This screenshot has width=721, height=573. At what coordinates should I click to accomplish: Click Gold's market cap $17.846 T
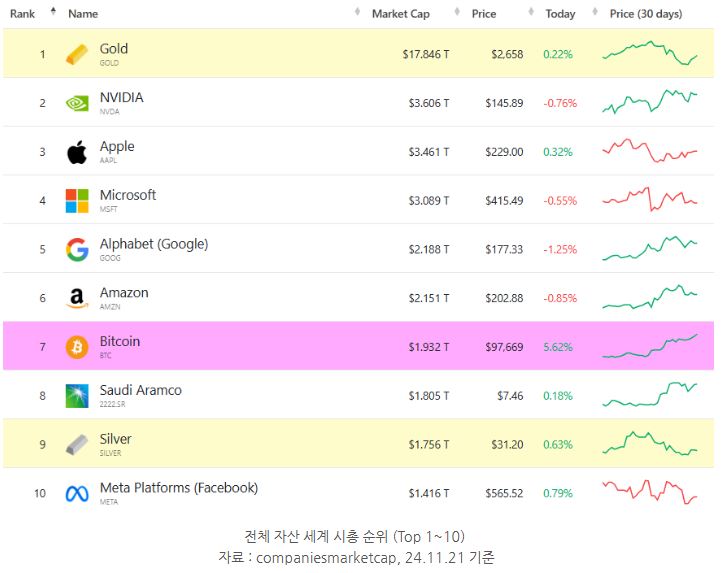426,54
